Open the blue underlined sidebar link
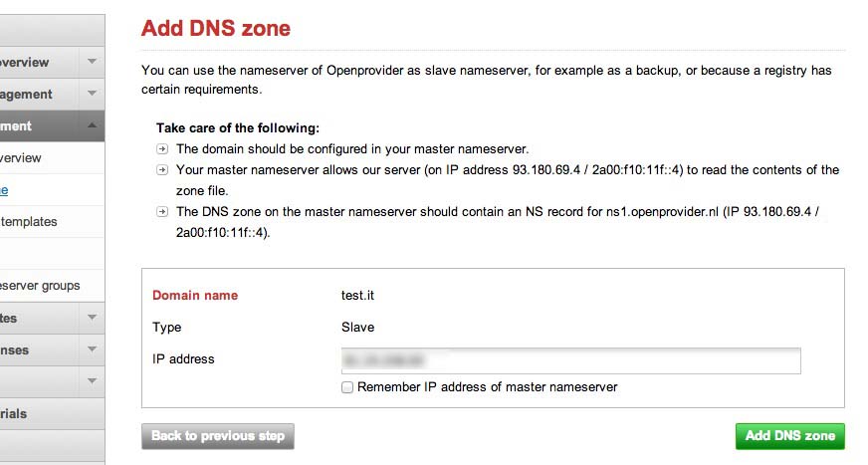 coord(4,190)
